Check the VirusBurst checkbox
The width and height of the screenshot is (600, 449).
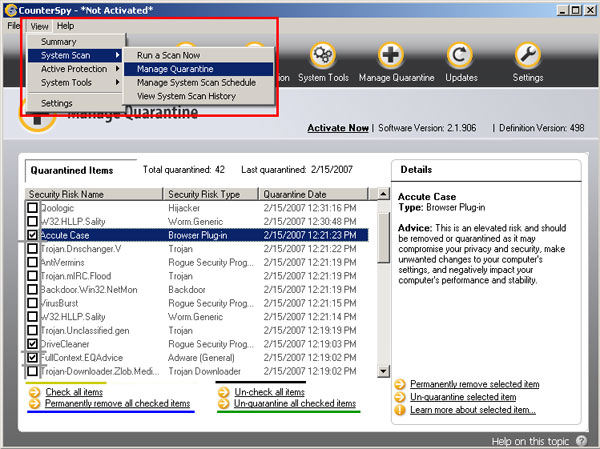tap(33, 303)
